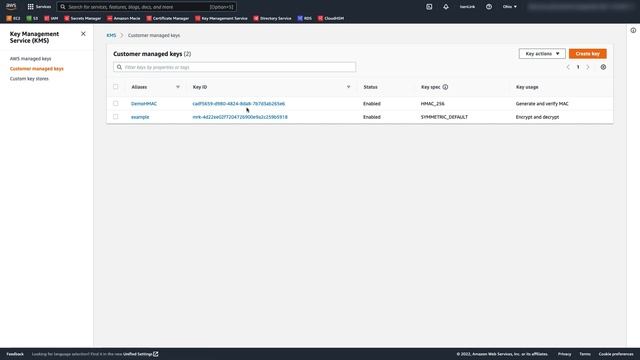The width and height of the screenshot is (640, 360).
Task: Click the page number 1 indicator
Action: click(x=578, y=67)
